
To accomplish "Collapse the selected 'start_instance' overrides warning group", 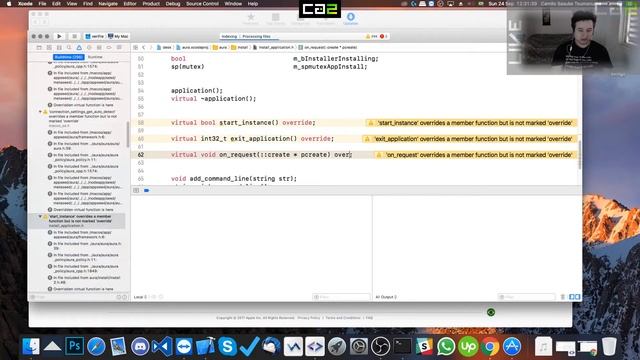I will [x=40, y=216].
